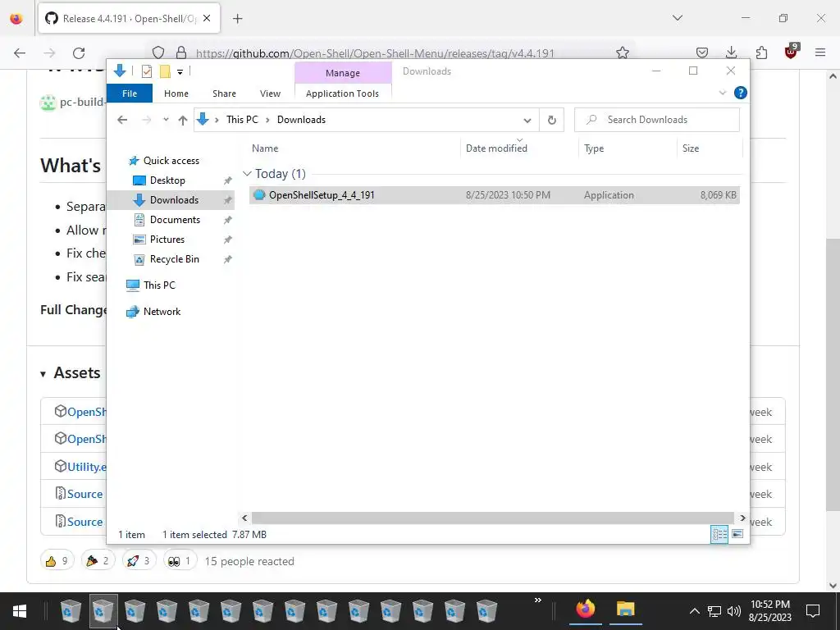This screenshot has width=840, height=630.
Task: Open OpenShellSetup_4_4_191 application file icon
Action: point(259,195)
